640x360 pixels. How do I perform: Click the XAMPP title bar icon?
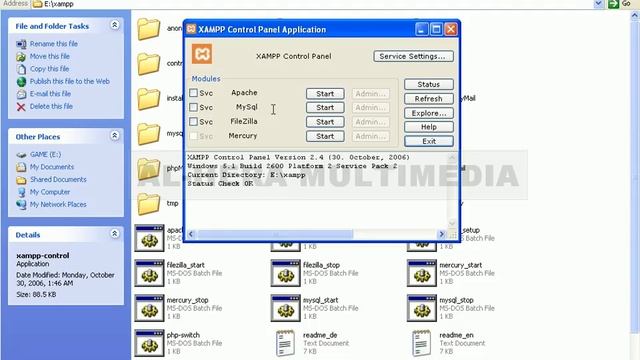pos(191,29)
